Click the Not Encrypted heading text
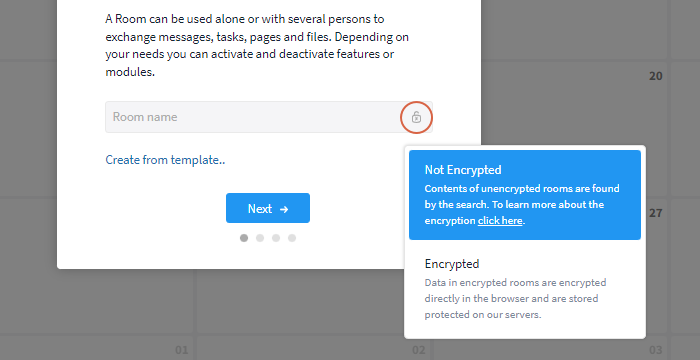Screen dimensions: 700x360 (x=463, y=170)
